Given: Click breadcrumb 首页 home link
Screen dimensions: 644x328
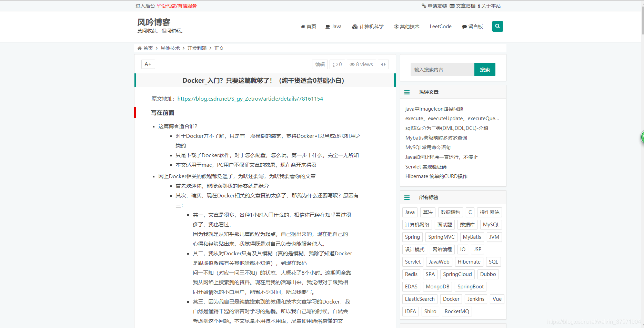Looking at the screenshot, I should click(145, 48).
